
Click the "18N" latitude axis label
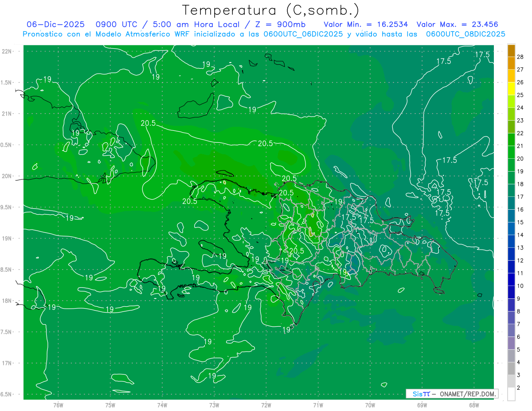tap(7, 301)
